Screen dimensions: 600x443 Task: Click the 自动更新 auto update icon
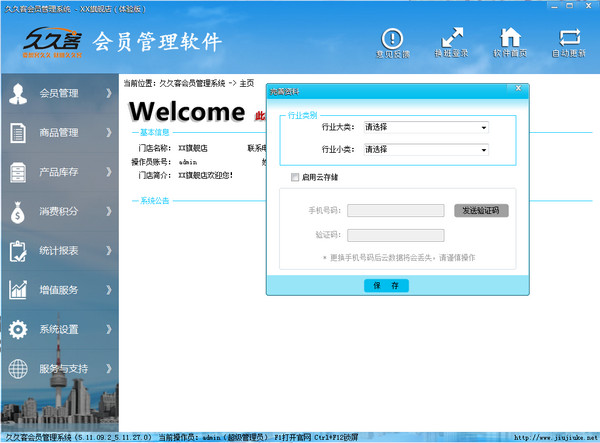pyautogui.click(x=569, y=39)
